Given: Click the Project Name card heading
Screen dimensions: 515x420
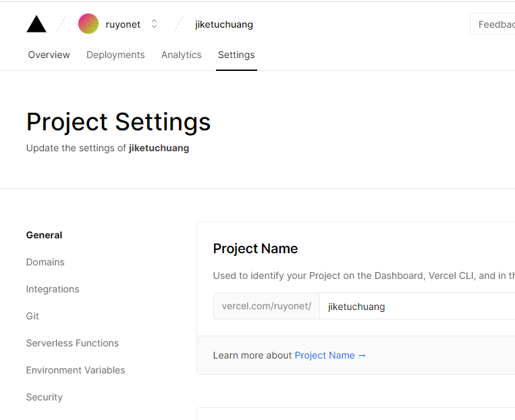Looking at the screenshot, I should (x=255, y=248).
